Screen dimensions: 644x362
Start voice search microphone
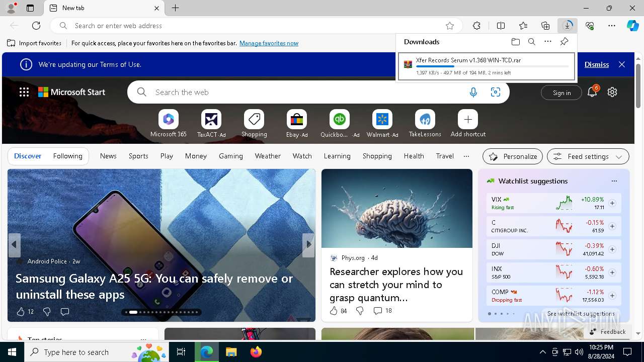tap(473, 92)
